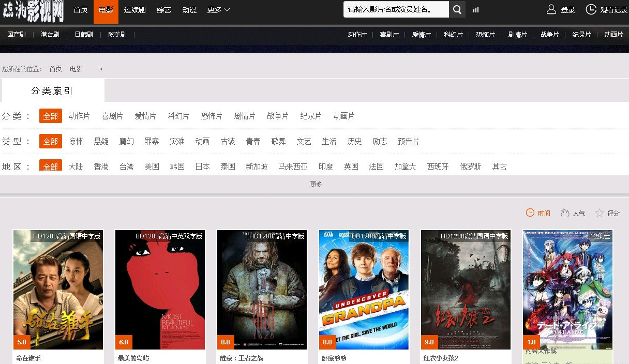Viewport: 629px width, 364px height.
Task: Open 港台剧 sub-nav link
Action: 50,35
